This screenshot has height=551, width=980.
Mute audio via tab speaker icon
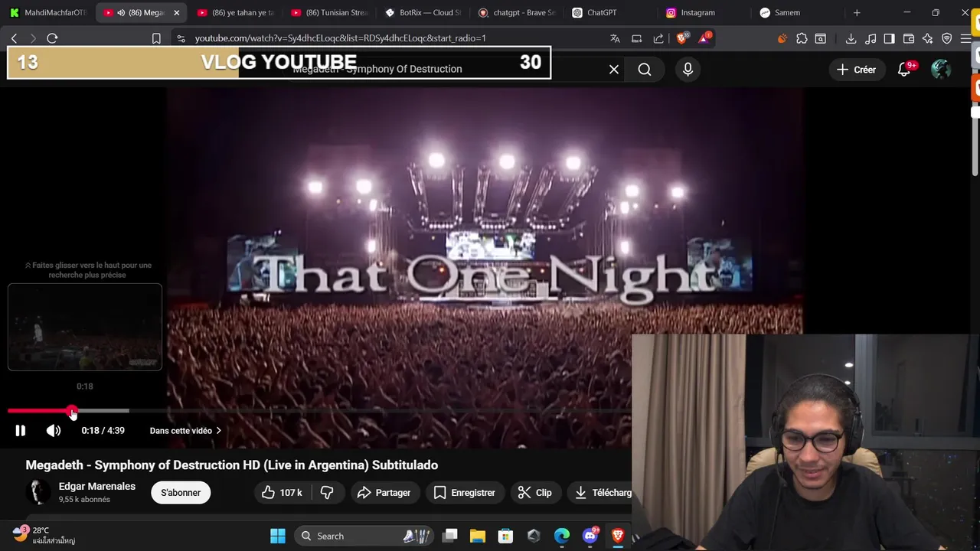pyautogui.click(x=121, y=12)
